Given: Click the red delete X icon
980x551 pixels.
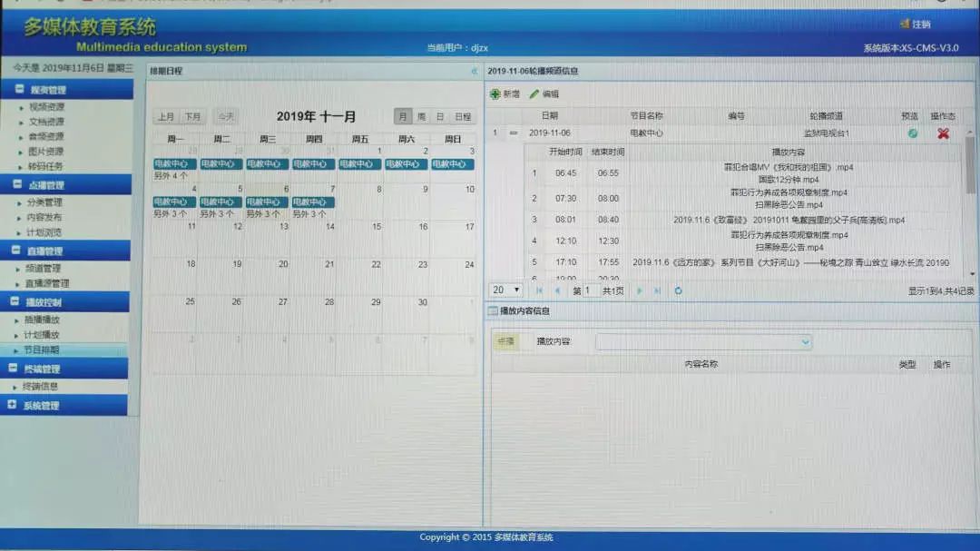Looking at the screenshot, I should (x=943, y=133).
